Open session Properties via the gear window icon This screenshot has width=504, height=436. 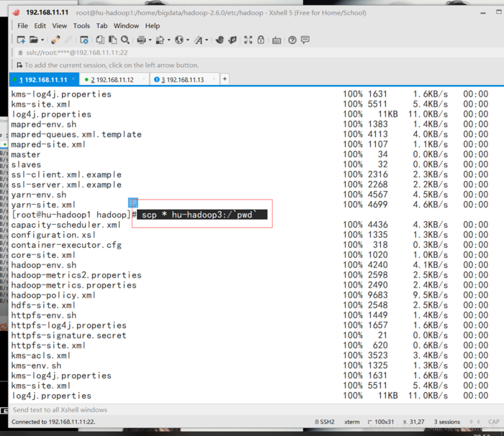pyautogui.click(x=84, y=40)
